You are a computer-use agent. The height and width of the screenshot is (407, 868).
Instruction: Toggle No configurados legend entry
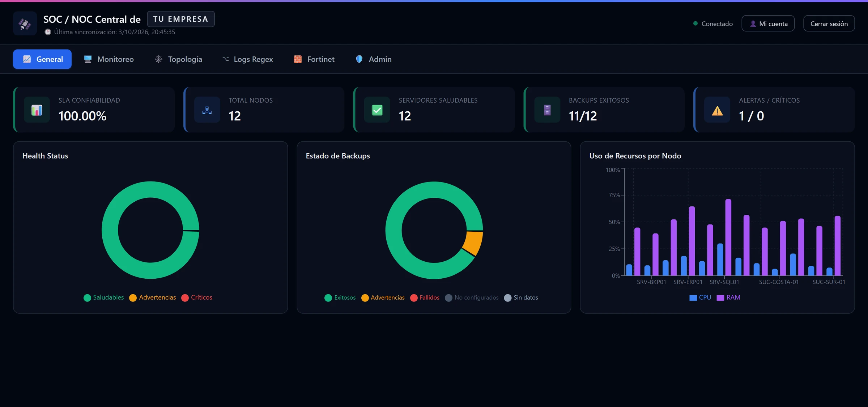point(472,298)
